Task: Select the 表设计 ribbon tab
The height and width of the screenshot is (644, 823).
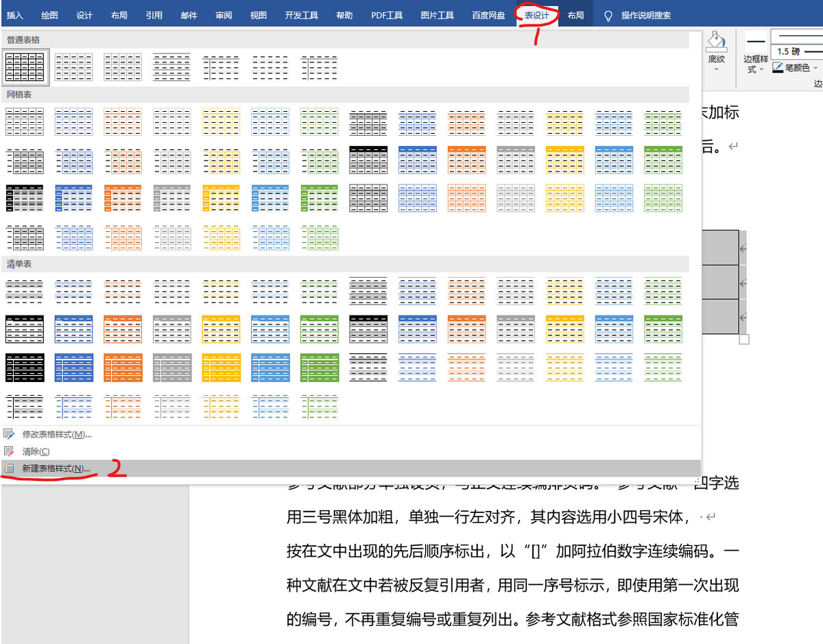Action: pos(537,15)
